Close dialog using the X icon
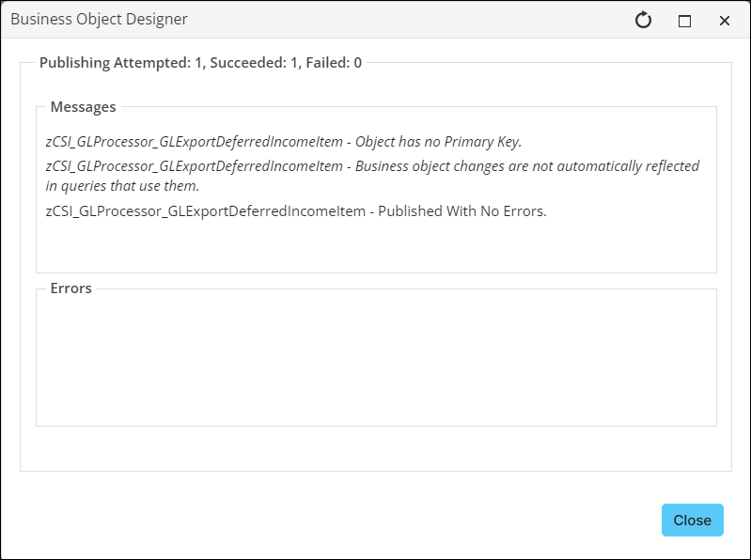 pyautogui.click(x=725, y=21)
